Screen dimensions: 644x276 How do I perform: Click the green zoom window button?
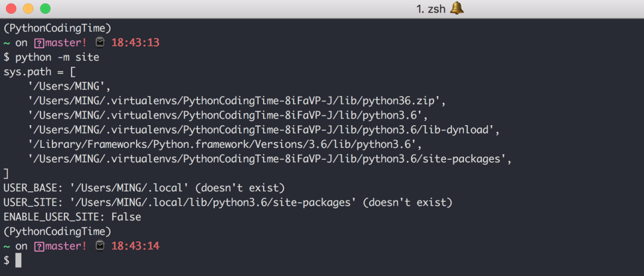coord(45,8)
